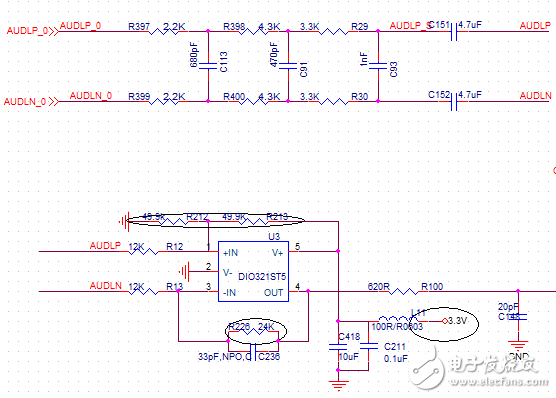Select the C93 capacitor symbol
This screenshot has width=556, height=398.
tap(378, 66)
